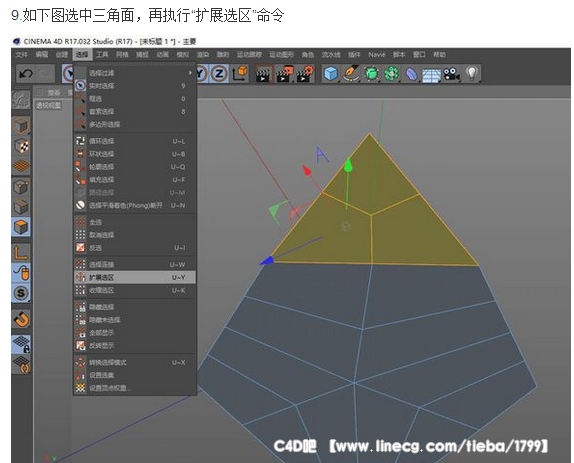Click the Make Editable icon in left sidebar
The width and height of the screenshot is (574, 463).
[x=21, y=100]
